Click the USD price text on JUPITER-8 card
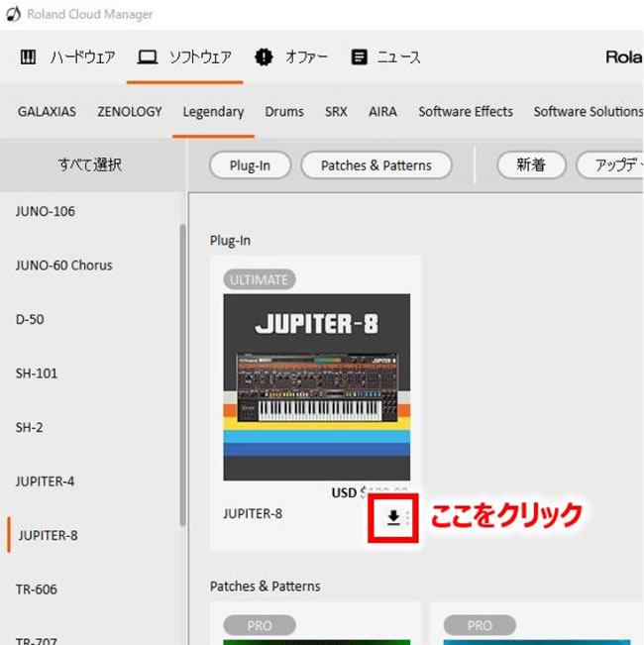The height and width of the screenshot is (645, 644). (370, 492)
